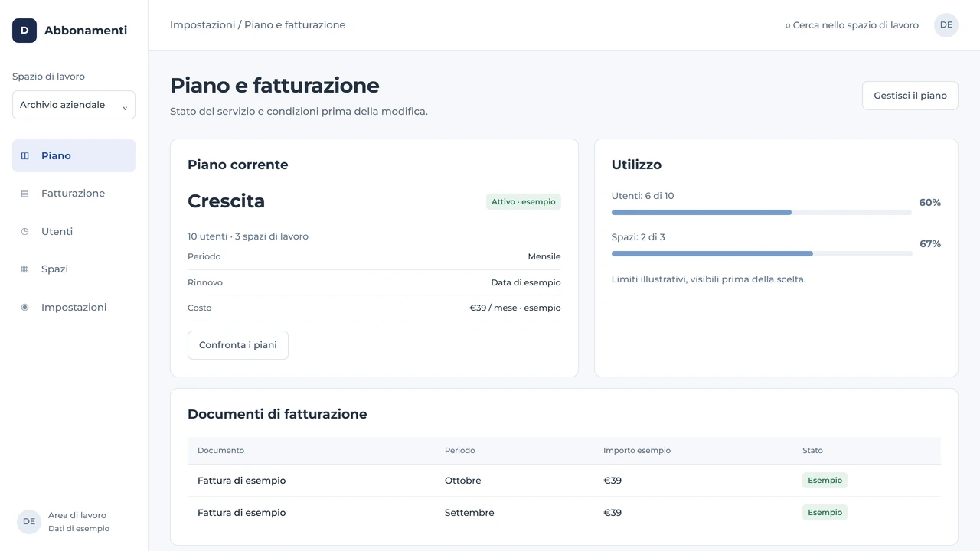Open the DE avatar in top bar

click(946, 25)
